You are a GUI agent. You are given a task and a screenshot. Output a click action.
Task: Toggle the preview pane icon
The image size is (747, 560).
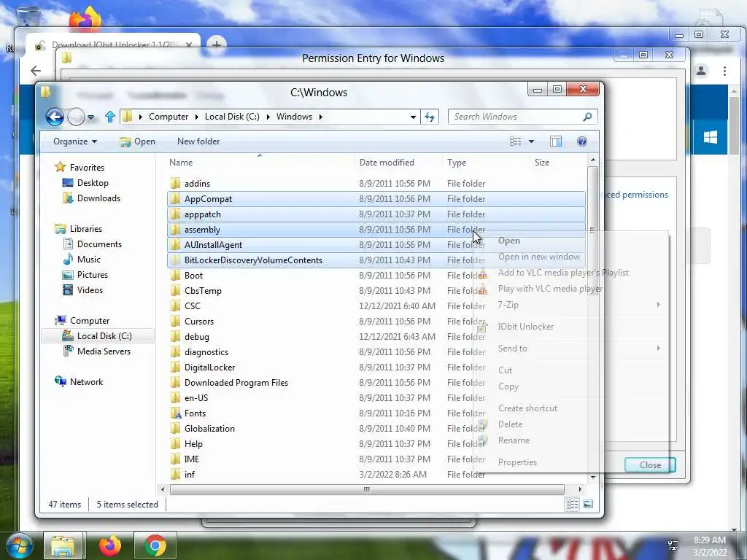(555, 141)
